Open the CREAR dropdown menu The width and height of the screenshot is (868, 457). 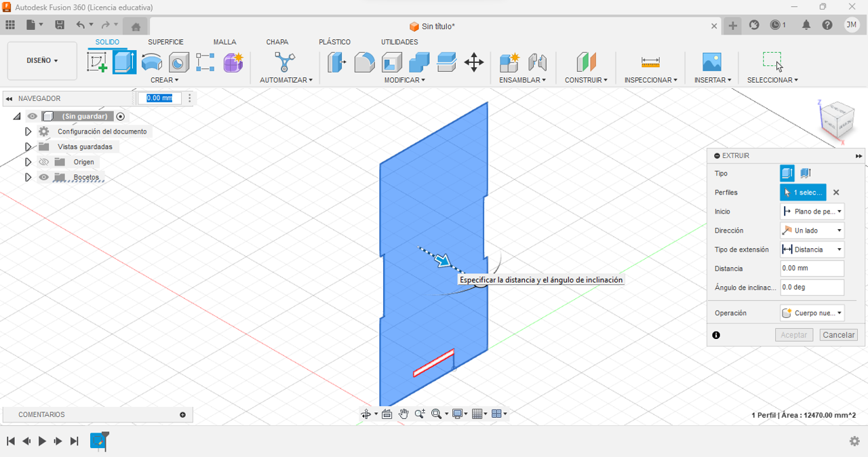tap(165, 80)
